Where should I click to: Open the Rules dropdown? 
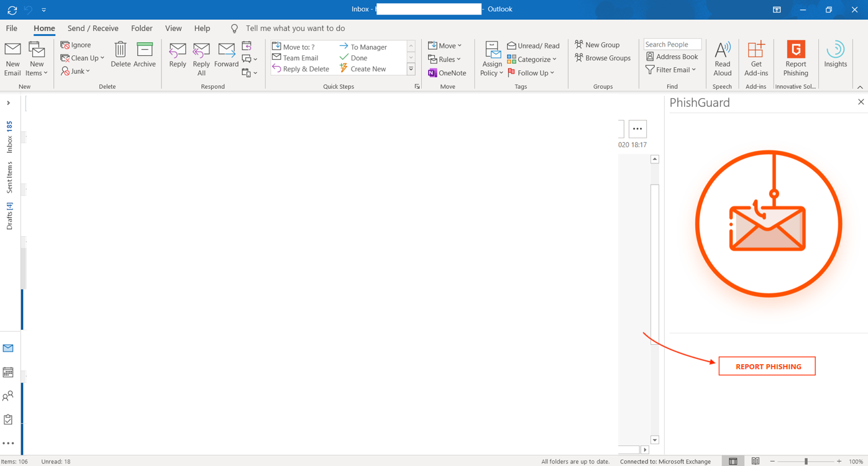tap(444, 59)
